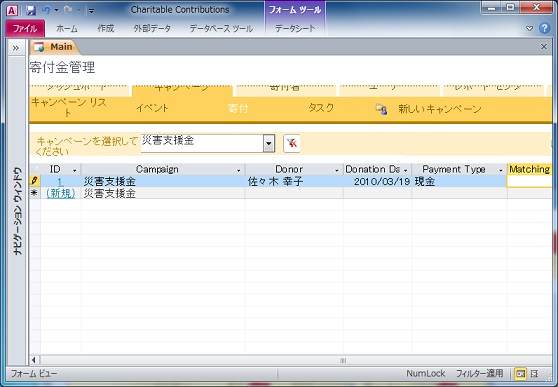Open the Donation Date column filter dropdown
This screenshot has height=387, width=558.
(x=405, y=170)
